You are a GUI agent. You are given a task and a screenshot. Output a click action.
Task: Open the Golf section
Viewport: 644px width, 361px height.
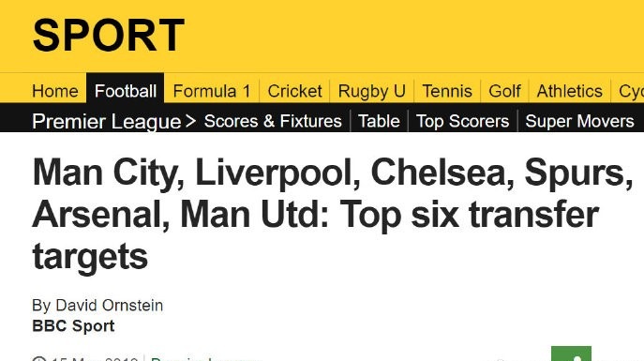click(504, 91)
